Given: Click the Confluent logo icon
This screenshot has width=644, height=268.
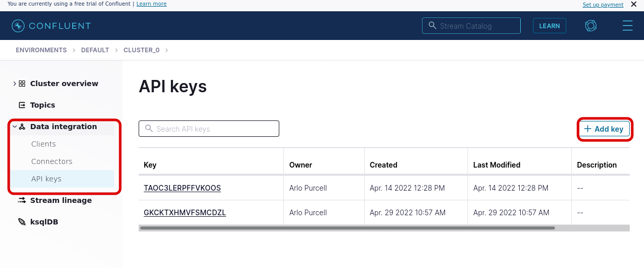Looking at the screenshot, I should click(x=18, y=26).
